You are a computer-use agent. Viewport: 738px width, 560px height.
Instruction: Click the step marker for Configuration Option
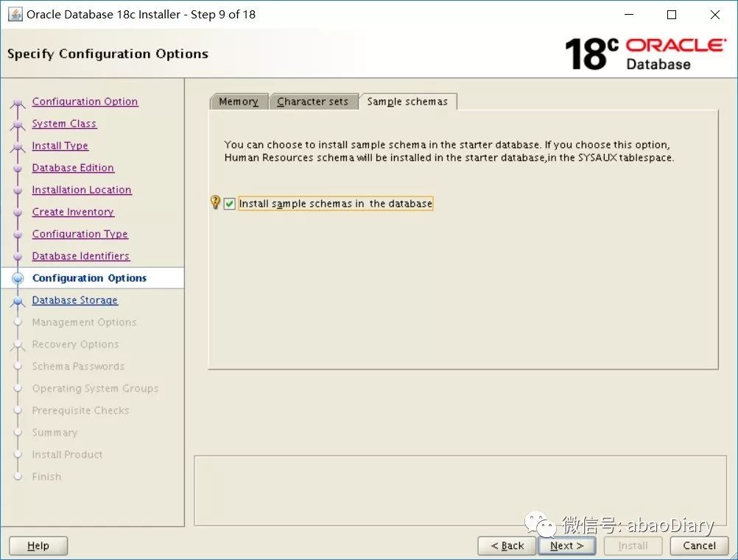(18, 102)
